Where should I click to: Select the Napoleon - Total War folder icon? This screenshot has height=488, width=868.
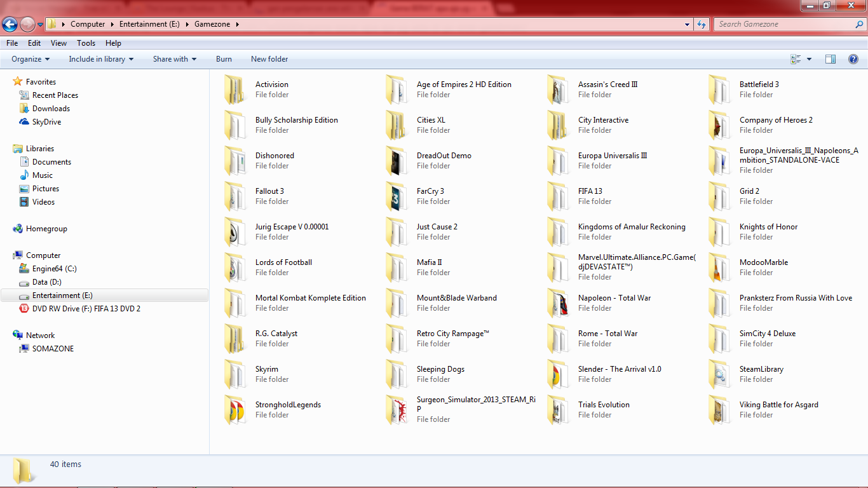coord(558,302)
